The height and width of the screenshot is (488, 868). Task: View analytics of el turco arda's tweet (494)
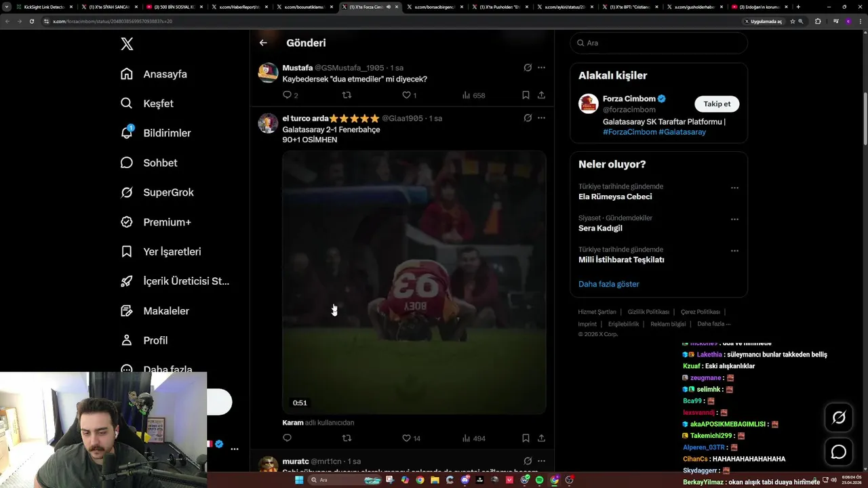473,438
